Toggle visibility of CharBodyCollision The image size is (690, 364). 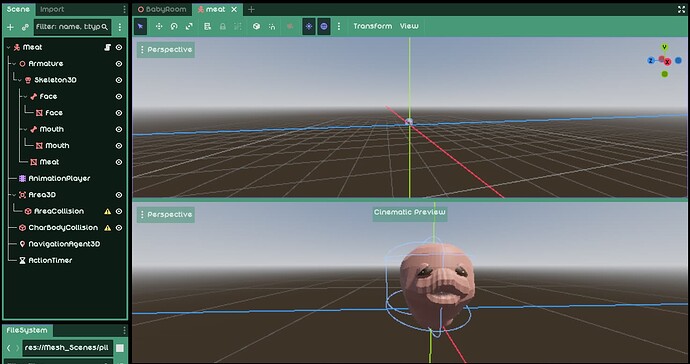[119, 228]
